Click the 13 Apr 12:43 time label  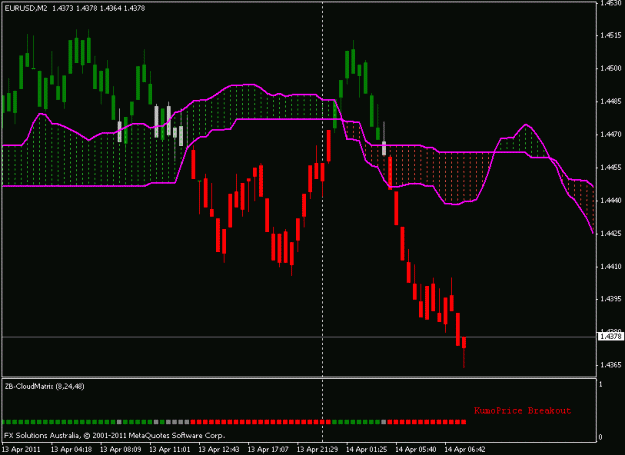(219, 449)
